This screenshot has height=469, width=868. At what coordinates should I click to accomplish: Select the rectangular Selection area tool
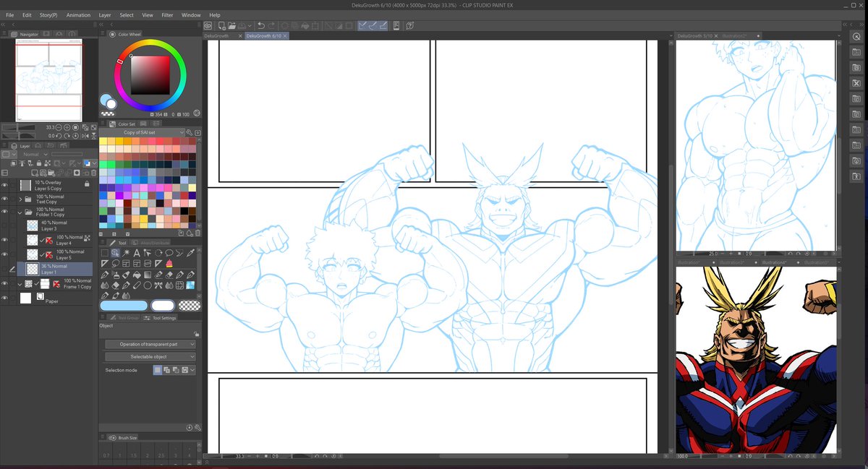[x=105, y=253]
